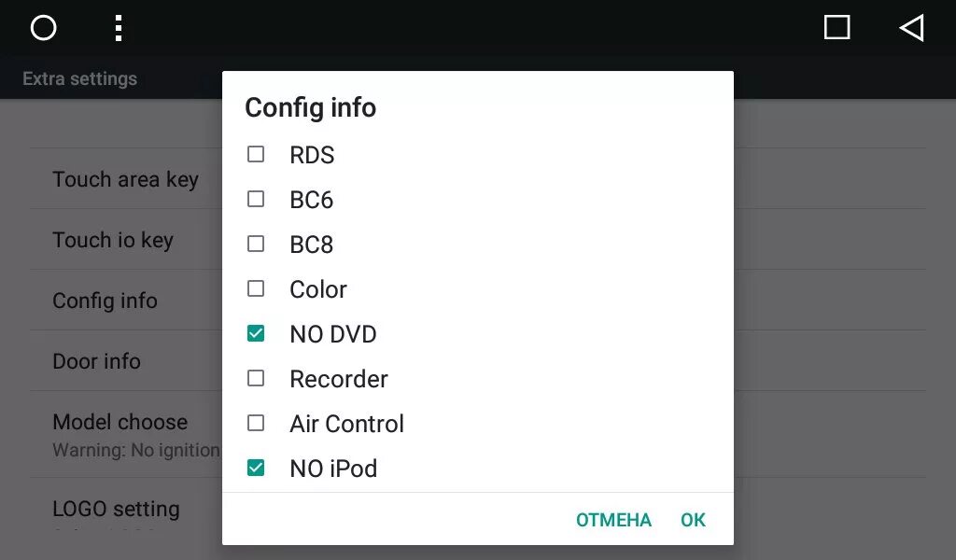This screenshot has height=560, width=956.
Task: Toggle the Recorder checkbox
Action: 256,379
